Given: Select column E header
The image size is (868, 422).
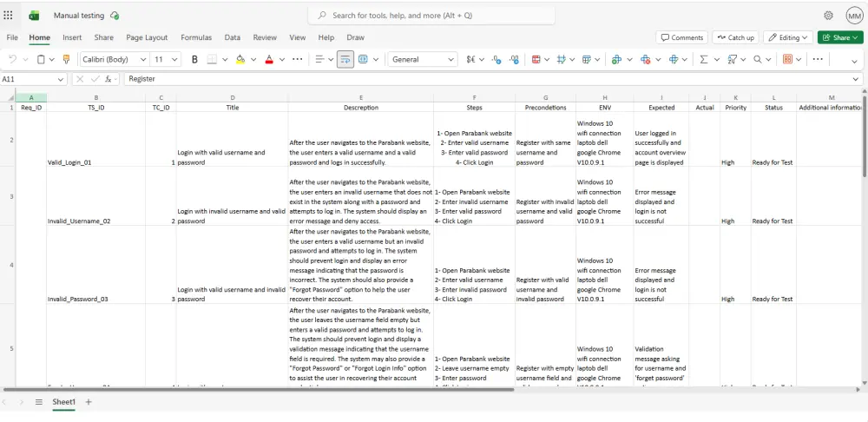Looking at the screenshot, I should tap(361, 98).
